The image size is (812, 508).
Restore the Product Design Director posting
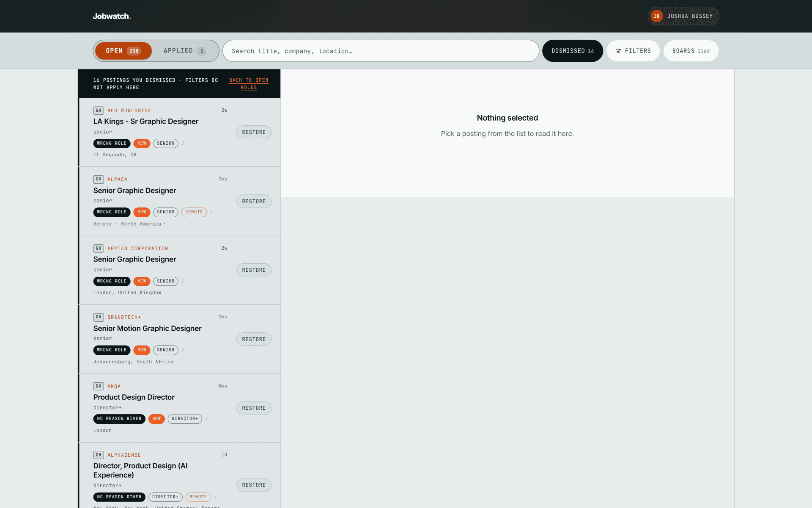(254, 408)
